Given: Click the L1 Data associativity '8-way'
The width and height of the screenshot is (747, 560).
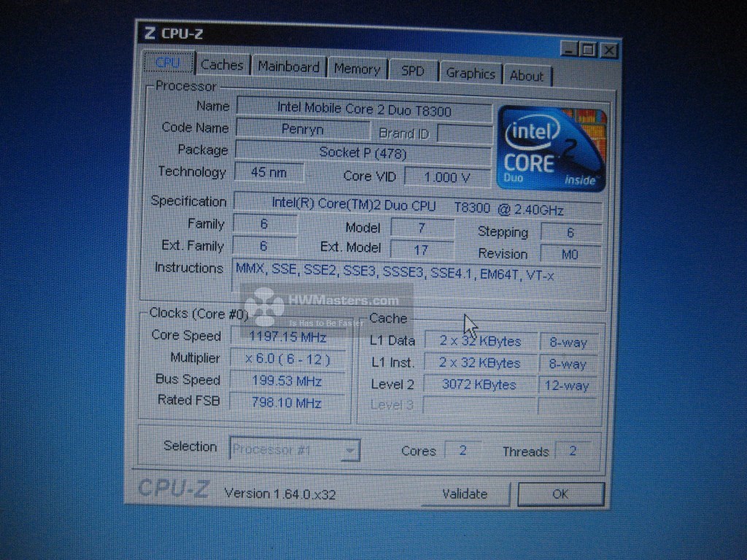Looking at the screenshot, I should pyautogui.click(x=568, y=343).
